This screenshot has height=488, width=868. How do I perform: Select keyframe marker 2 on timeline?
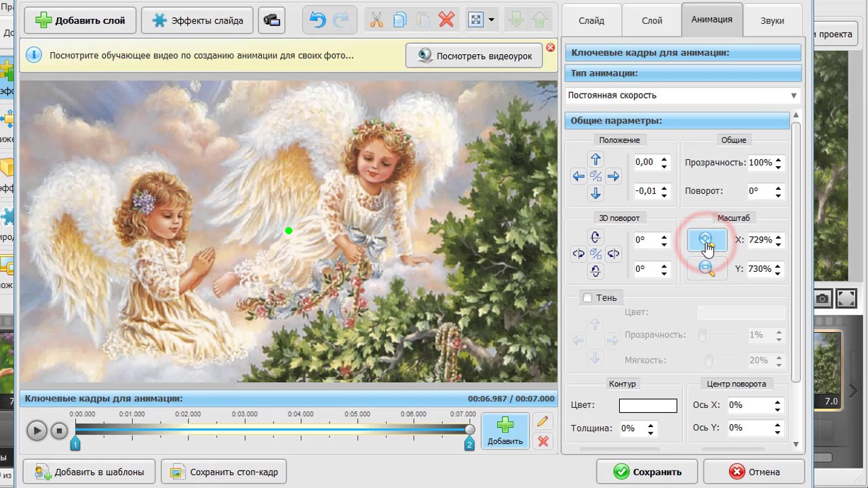click(469, 444)
